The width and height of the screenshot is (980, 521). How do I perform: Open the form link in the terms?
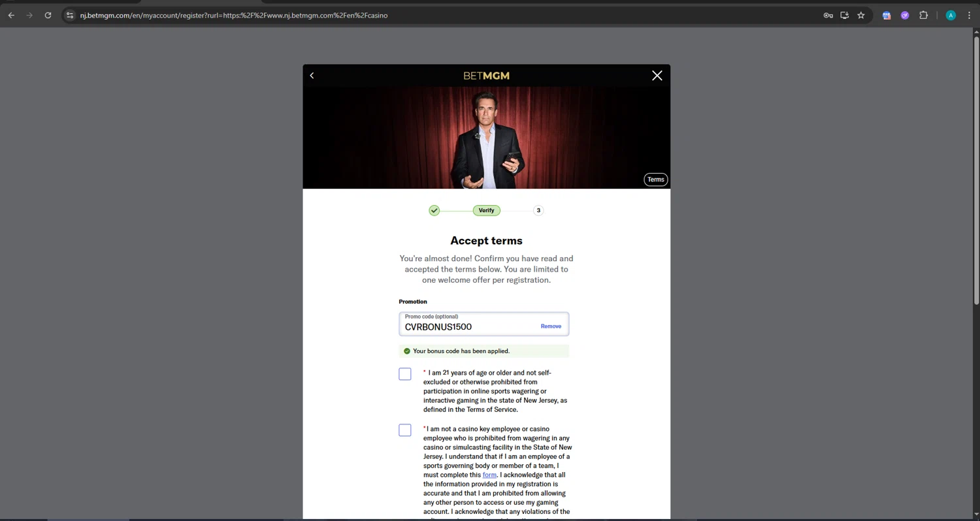[x=489, y=475]
